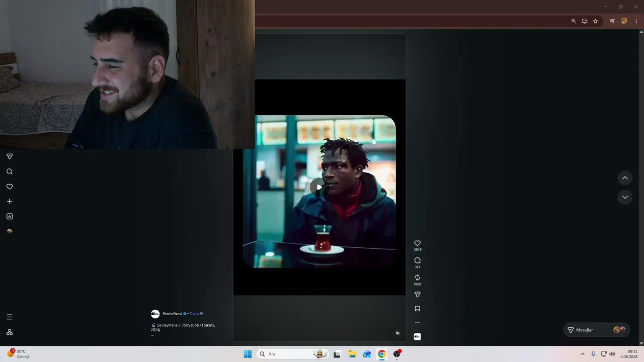Image resolution: width=644 pixels, height=362 pixels.
Task: Click the Souleymane's Story caption text
Action: coord(184,327)
